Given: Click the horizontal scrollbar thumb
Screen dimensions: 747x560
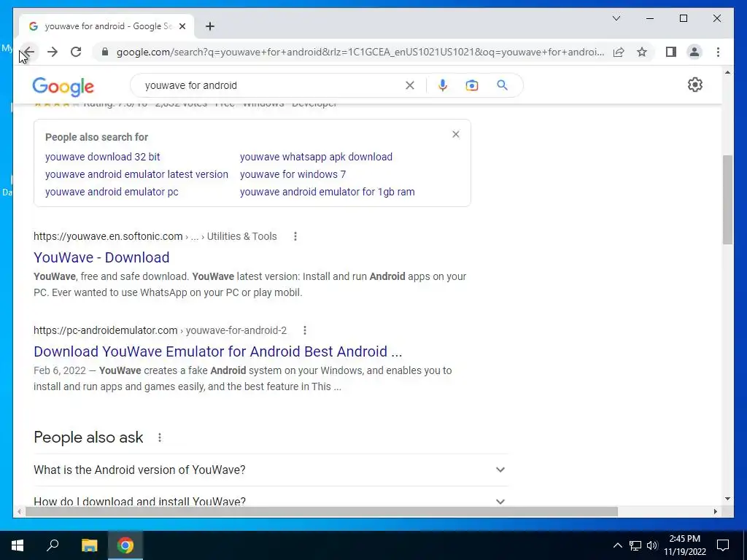Looking at the screenshot, I should point(322,511).
